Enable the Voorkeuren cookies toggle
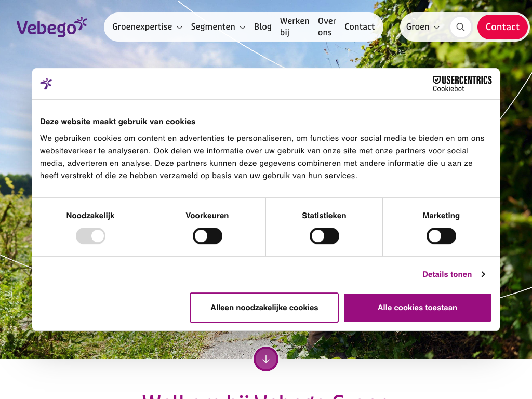The width and height of the screenshot is (532, 399). click(x=207, y=236)
